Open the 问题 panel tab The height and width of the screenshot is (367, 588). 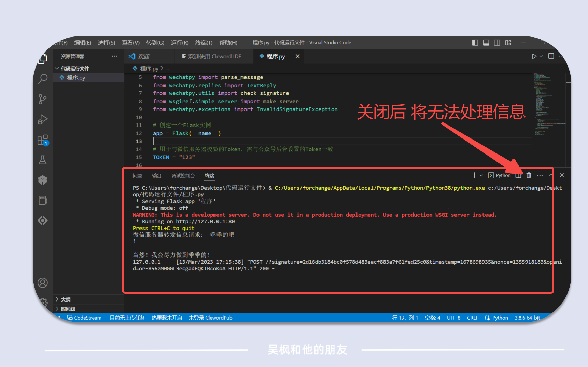coord(137,176)
